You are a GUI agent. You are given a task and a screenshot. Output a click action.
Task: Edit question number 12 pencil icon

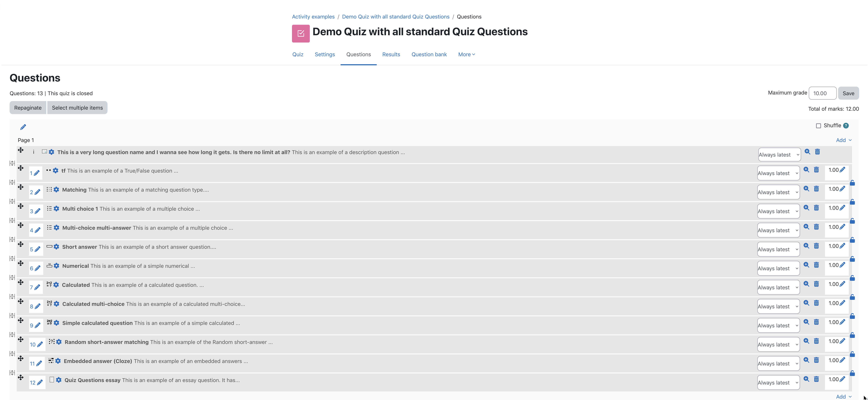(40, 383)
